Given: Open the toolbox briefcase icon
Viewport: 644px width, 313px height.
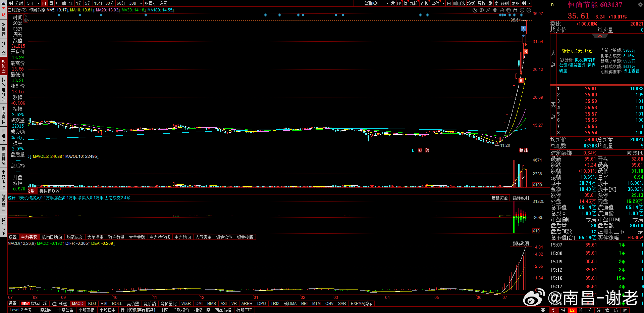Looking at the screenshot, I should 502,10.
